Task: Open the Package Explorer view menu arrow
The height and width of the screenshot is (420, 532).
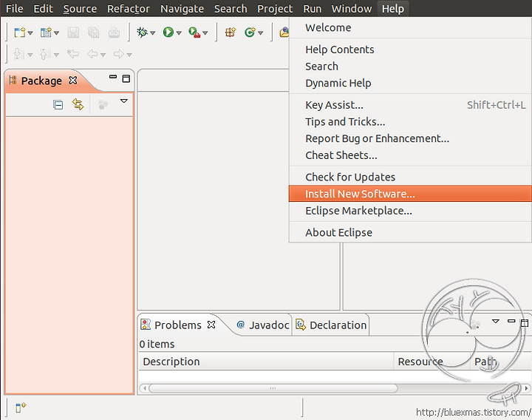Action: (124, 101)
